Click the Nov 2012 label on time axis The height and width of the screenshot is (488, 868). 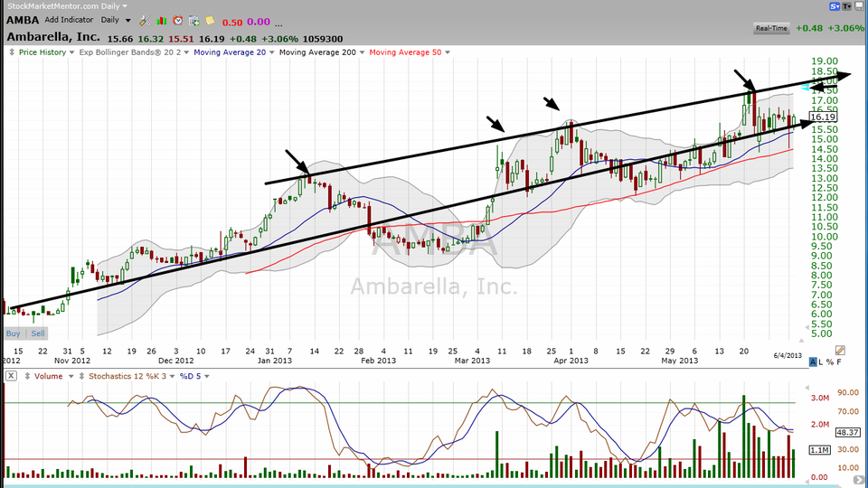click(72, 361)
